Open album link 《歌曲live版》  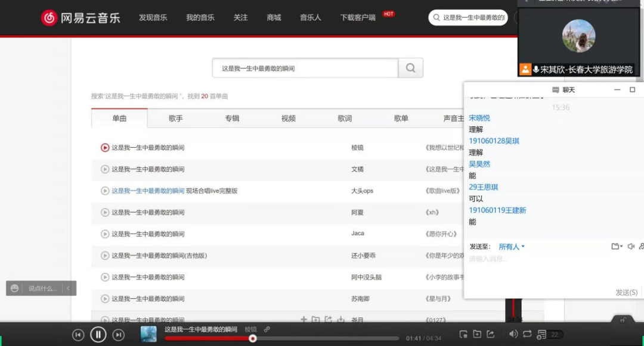tap(442, 191)
